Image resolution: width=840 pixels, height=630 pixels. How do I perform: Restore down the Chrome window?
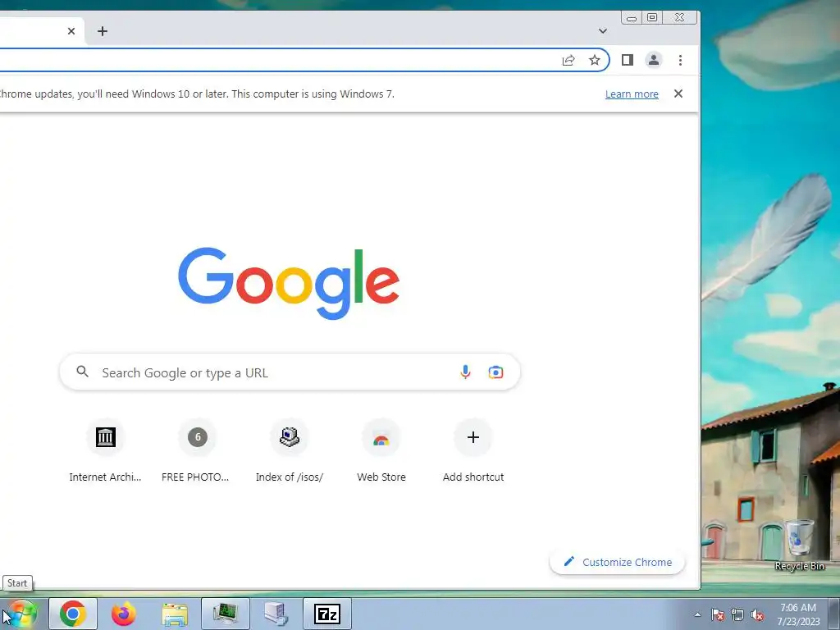pos(652,18)
